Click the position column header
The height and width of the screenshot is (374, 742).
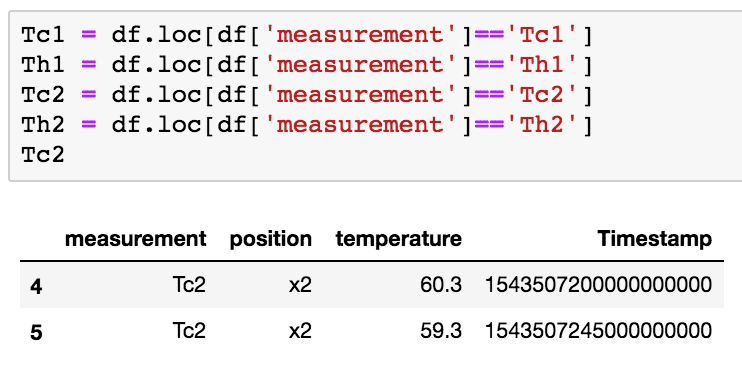271,239
